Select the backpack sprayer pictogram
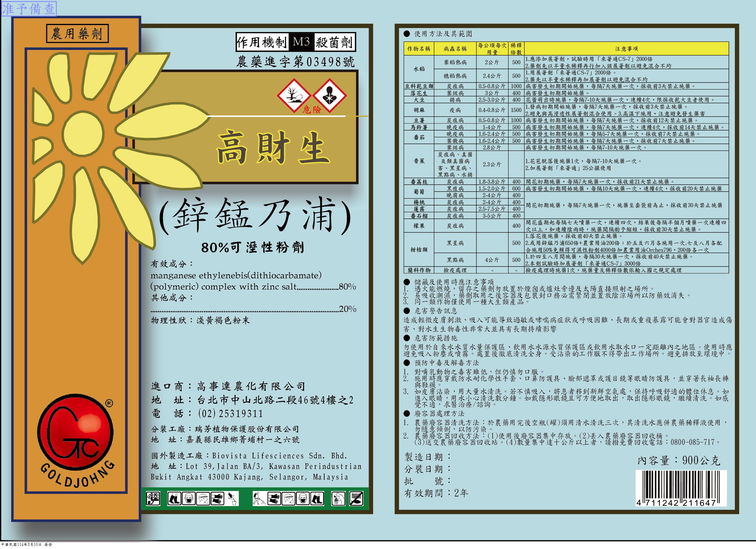 pyautogui.click(x=260, y=499)
